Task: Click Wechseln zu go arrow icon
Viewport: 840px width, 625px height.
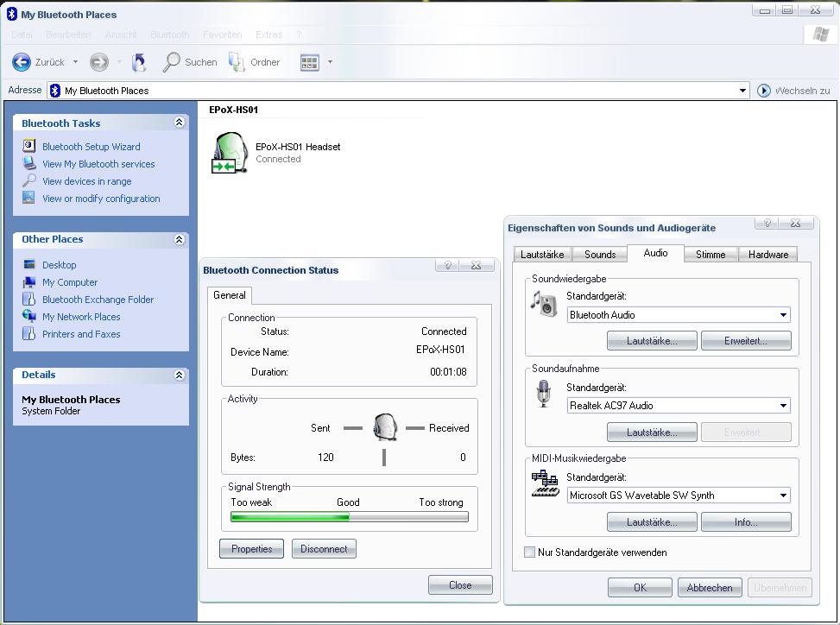Action: (x=763, y=91)
